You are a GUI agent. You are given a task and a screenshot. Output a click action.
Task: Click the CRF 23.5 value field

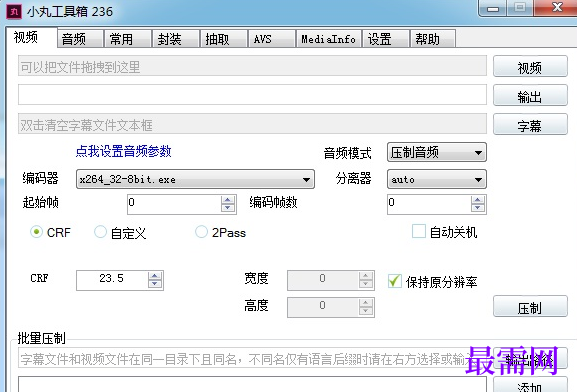(112, 280)
